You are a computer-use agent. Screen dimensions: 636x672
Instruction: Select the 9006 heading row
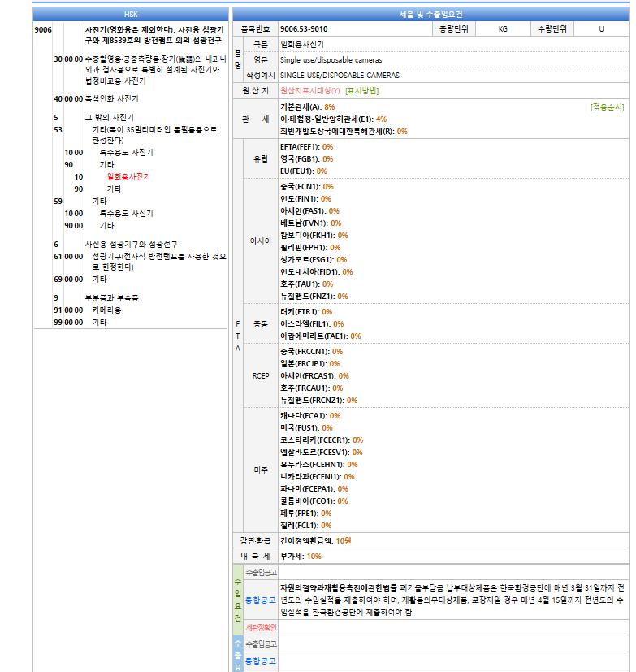tap(130, 35)
